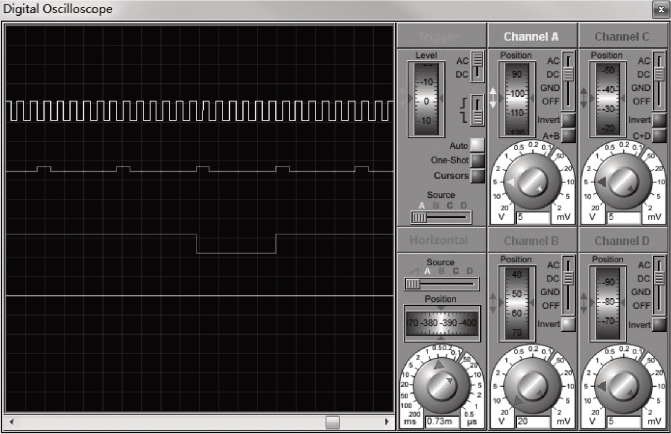Click Channel B coupling slide switch
671x434 pixels.
568,285
